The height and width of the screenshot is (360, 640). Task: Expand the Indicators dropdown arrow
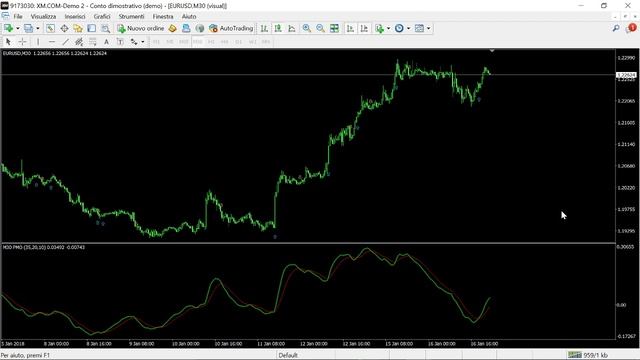click(388, 28)
